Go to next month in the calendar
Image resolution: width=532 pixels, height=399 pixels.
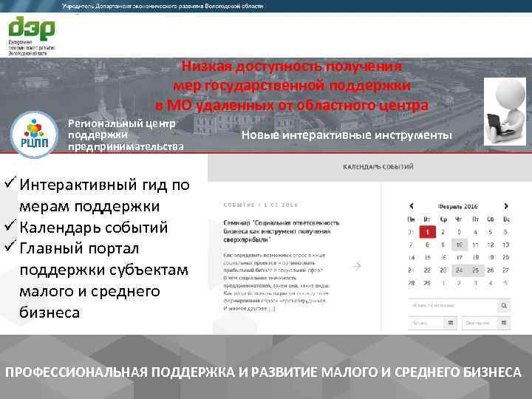pos(506,206)
